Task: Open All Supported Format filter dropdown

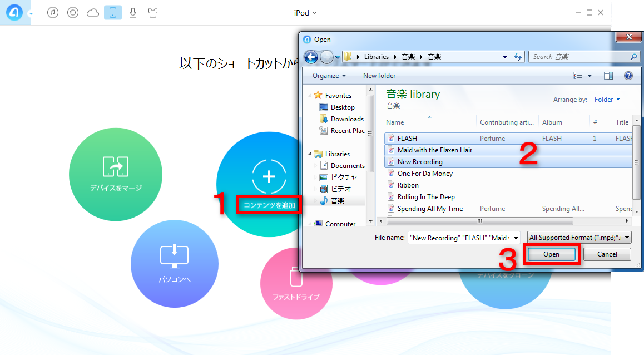Action: 579,238
